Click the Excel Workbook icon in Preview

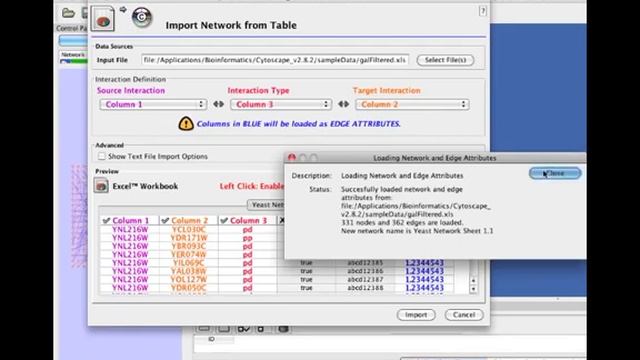coord(101,186)
